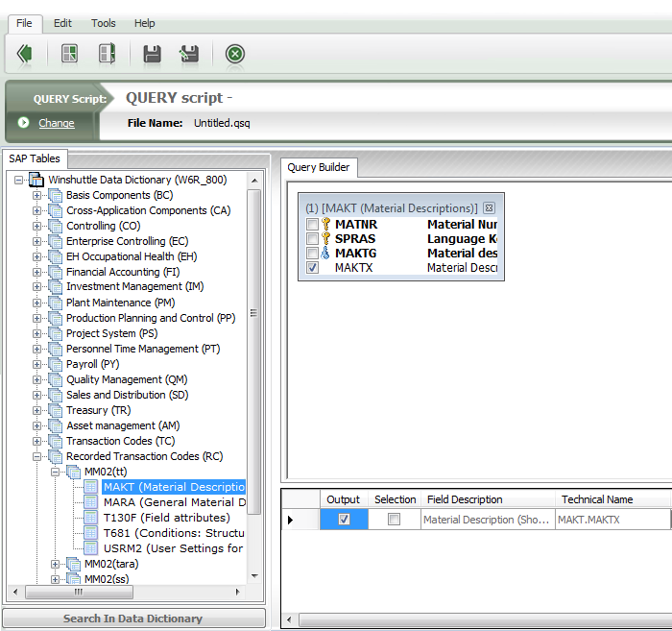Expand the Sales and Distribution (SD) node
This screenshot has height=631, width=672.
[36, 396]
